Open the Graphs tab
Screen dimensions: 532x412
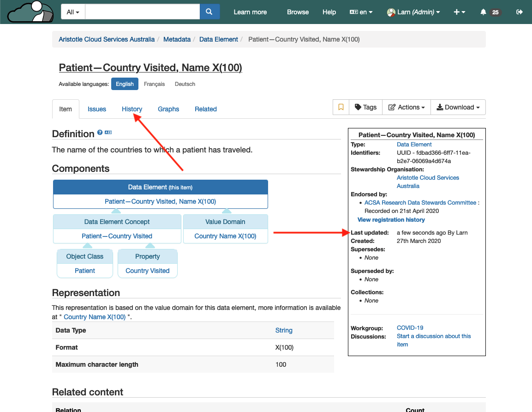tap(168, 109)
